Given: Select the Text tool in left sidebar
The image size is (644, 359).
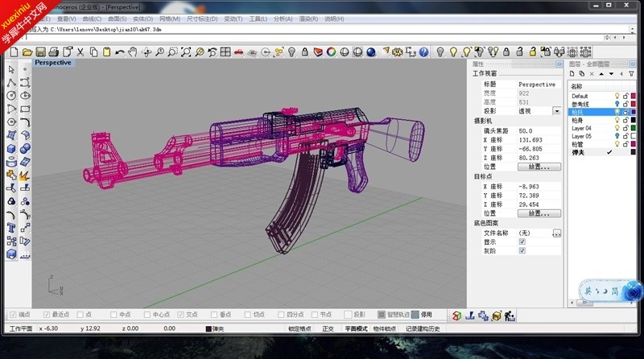Looking at the screenshot, I should click(11, 228).
